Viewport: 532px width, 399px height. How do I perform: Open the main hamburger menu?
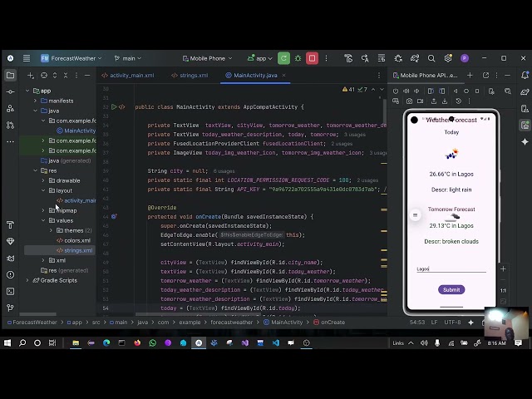27,58
